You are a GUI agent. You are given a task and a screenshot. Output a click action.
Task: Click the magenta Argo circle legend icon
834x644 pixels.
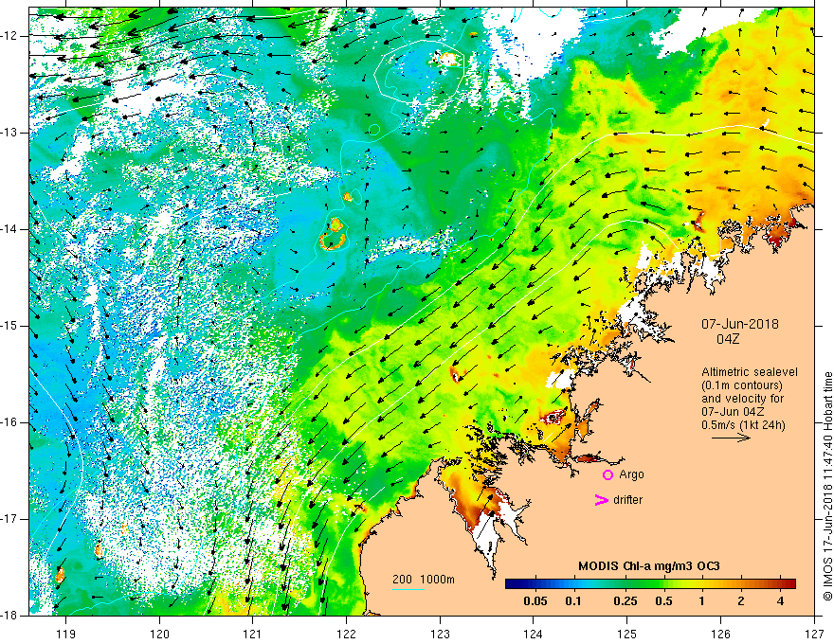[607, 474]
